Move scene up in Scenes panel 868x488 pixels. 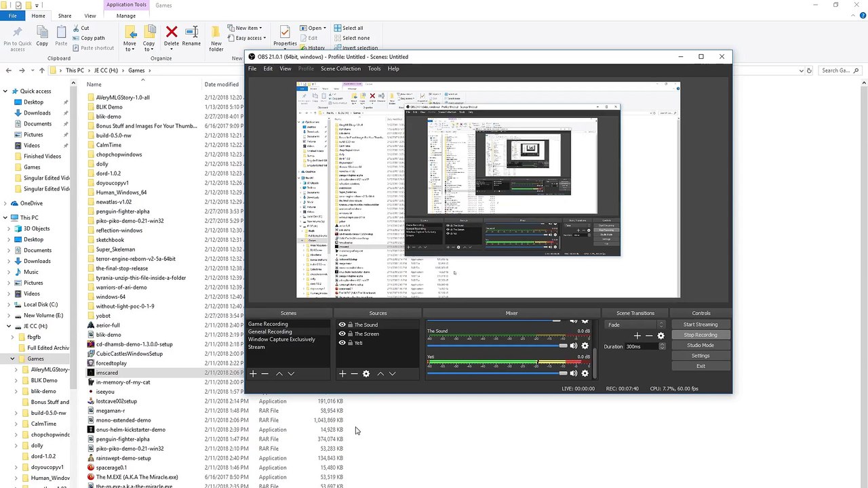[x=279, y=373]
